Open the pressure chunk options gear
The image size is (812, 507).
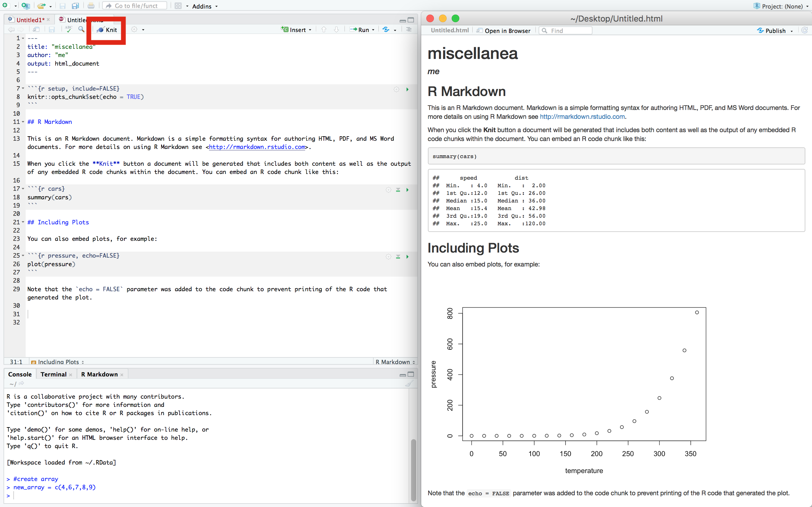tap(388, 257)
